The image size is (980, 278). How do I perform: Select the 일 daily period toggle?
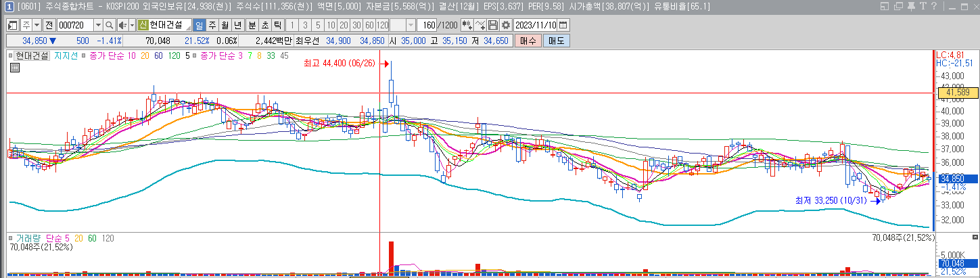199,25
